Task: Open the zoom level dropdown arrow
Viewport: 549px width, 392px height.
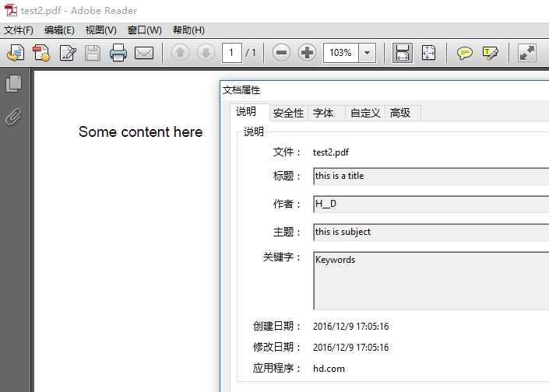Action: coord(368,53)
